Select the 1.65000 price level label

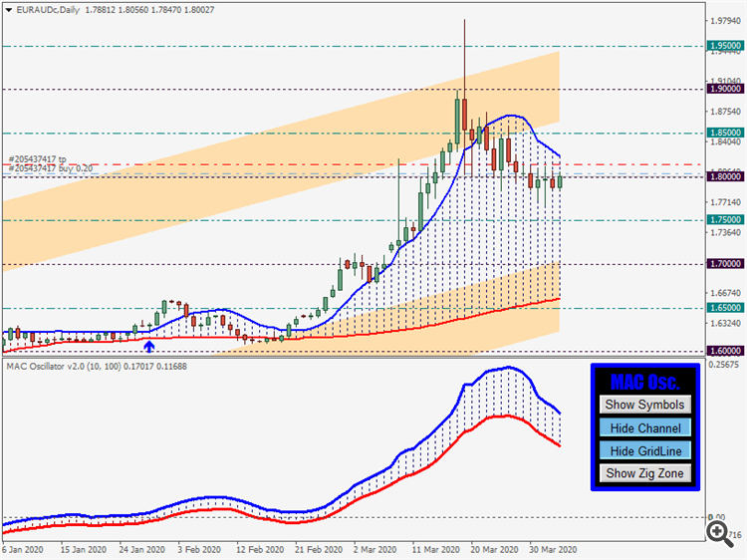click(725, 308)
